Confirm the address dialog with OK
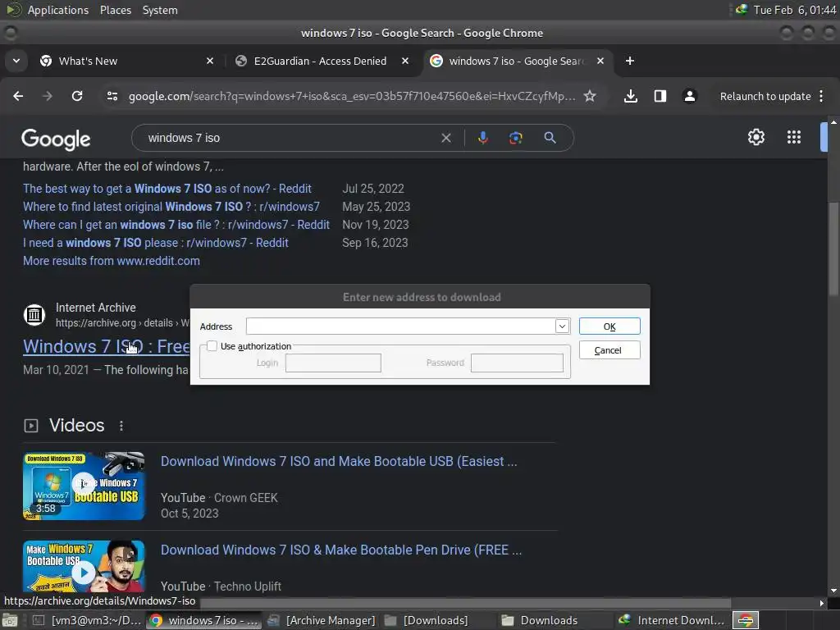Image resolution: width=840 pixels, height=630 pixels. 609,326
